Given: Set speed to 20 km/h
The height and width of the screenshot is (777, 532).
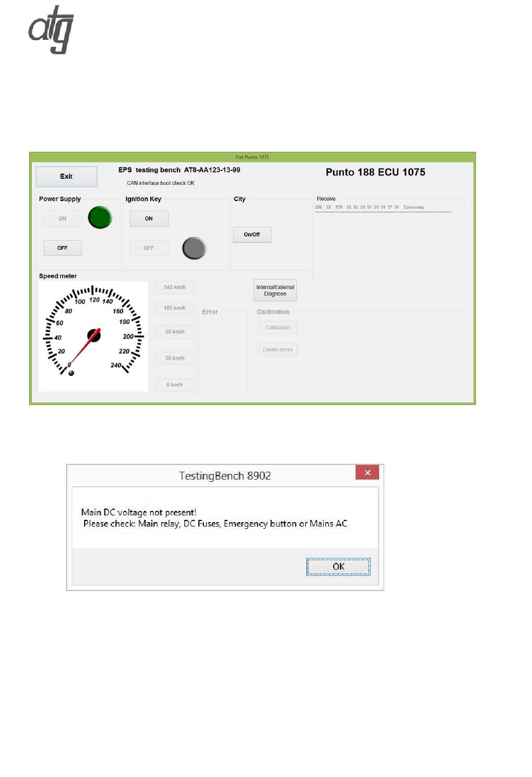Looking at the screenshot, I should (175, 358).
